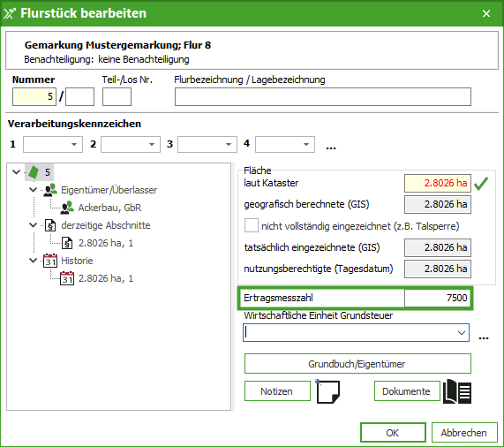Select history entry 2.8026 ha, 1
The width and height of the screenshot is (504, 447).
click(106, 278)
